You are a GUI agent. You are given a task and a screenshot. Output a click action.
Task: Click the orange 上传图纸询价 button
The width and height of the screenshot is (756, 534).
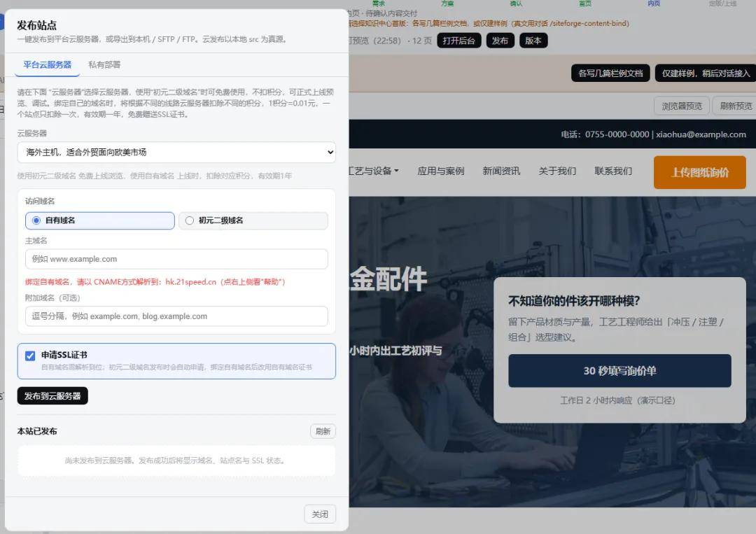[699, 172]
